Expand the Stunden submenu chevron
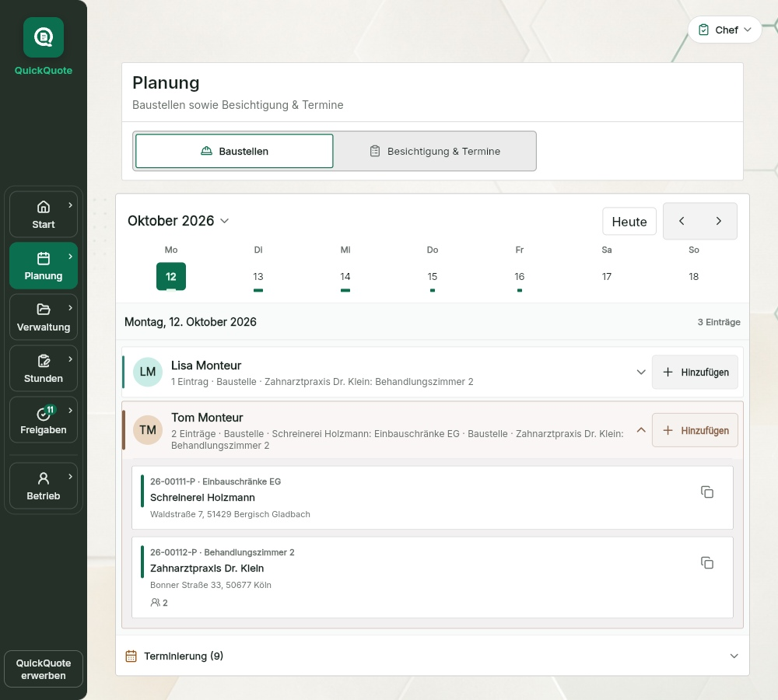The height and width of the screenshot is (700, 778). pyautogui.click(x=71, y=359)
